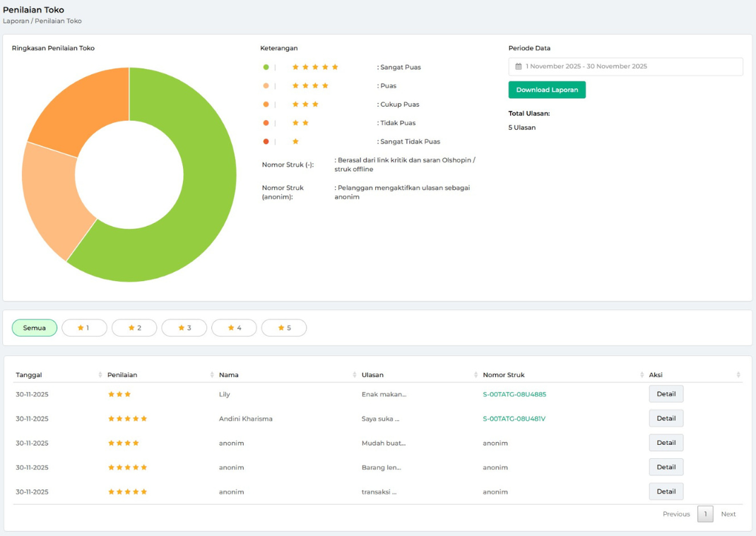This screenshot has height=536, width=756.
Task: Click sort arrows on Nomor Struk column
Action: [642, 375]
